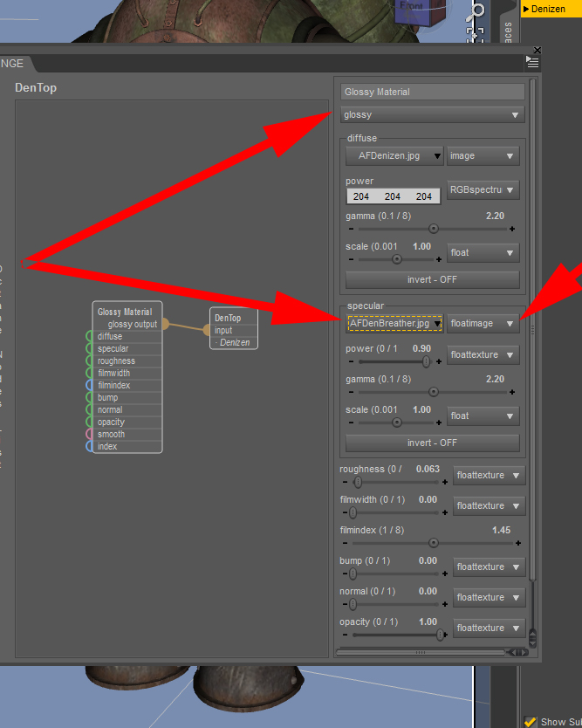Increase filmindex with plus button
582x728 pixels.
tap(518, 543)
